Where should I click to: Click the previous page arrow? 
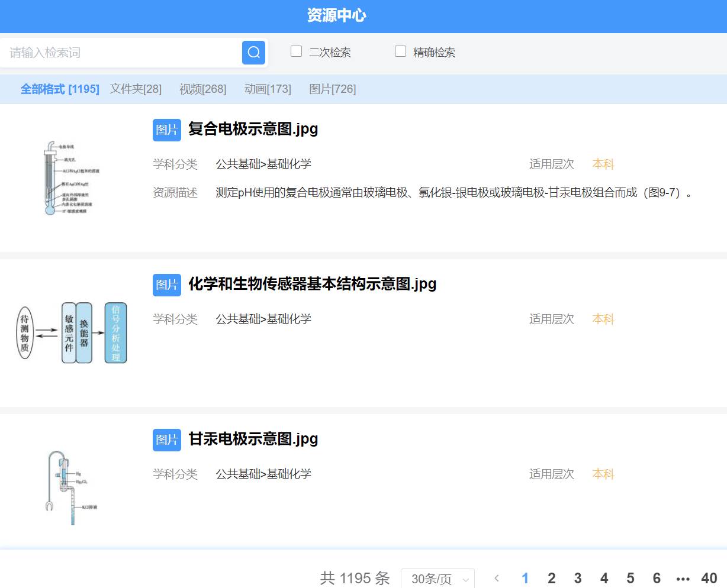(497, 578)
